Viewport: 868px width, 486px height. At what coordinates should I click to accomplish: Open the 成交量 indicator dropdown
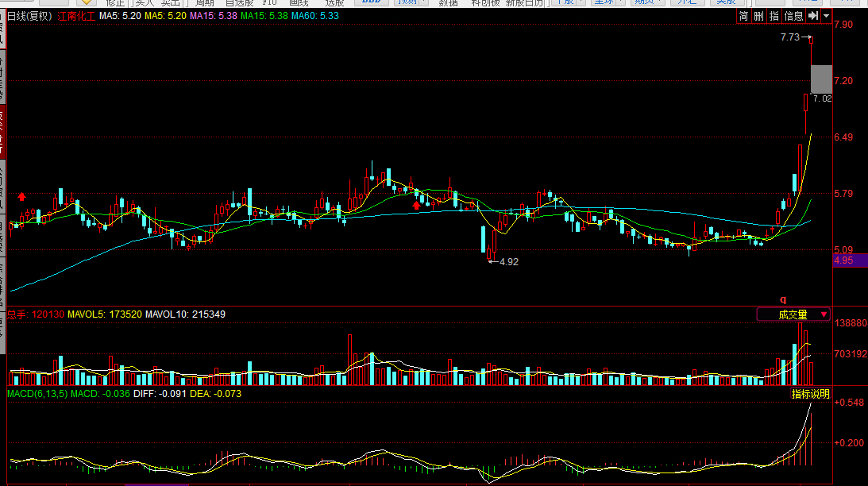click(793, 314)
